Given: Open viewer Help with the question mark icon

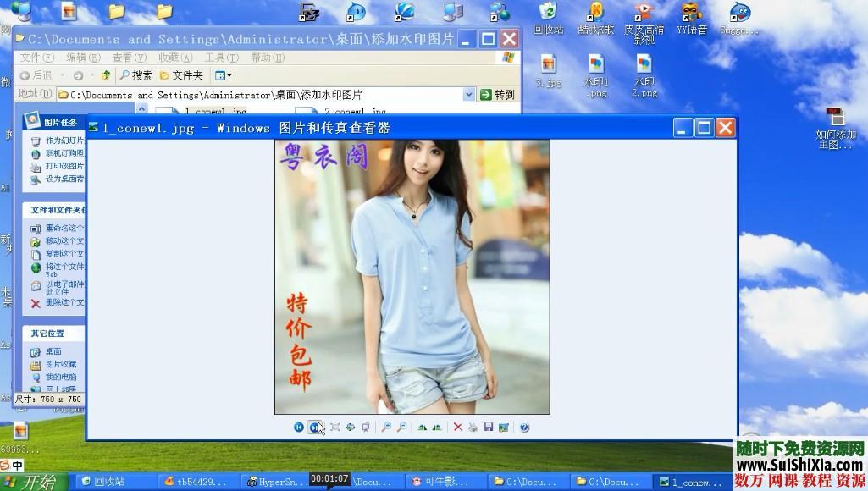Looking at the screenshot, I should click(x=524, y=428).
